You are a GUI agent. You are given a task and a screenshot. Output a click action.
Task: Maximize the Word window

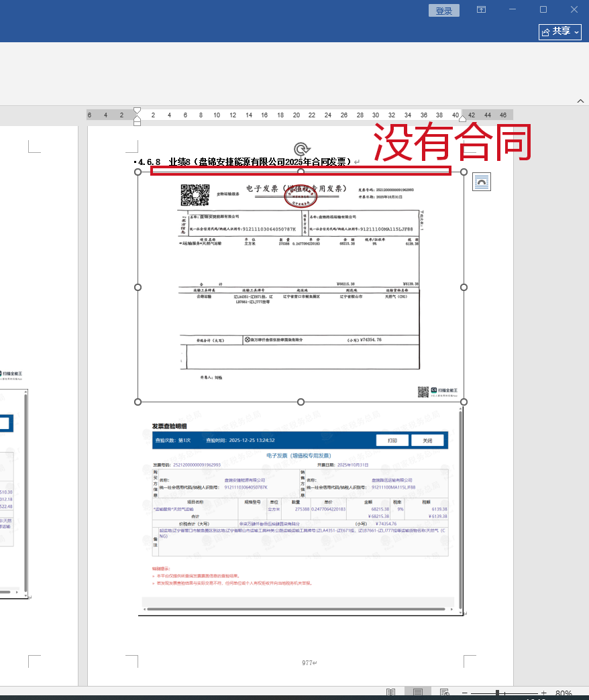[x=543, y=9]
